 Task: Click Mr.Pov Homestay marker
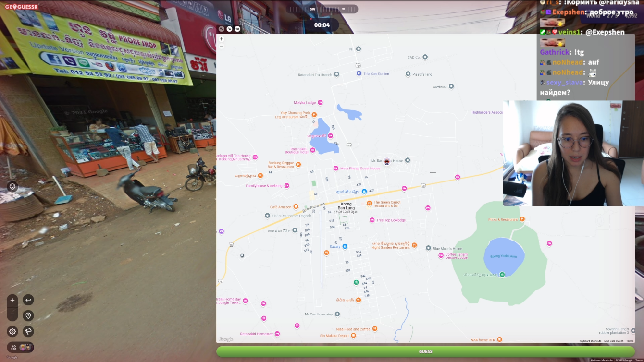click(x=337, y=314)
